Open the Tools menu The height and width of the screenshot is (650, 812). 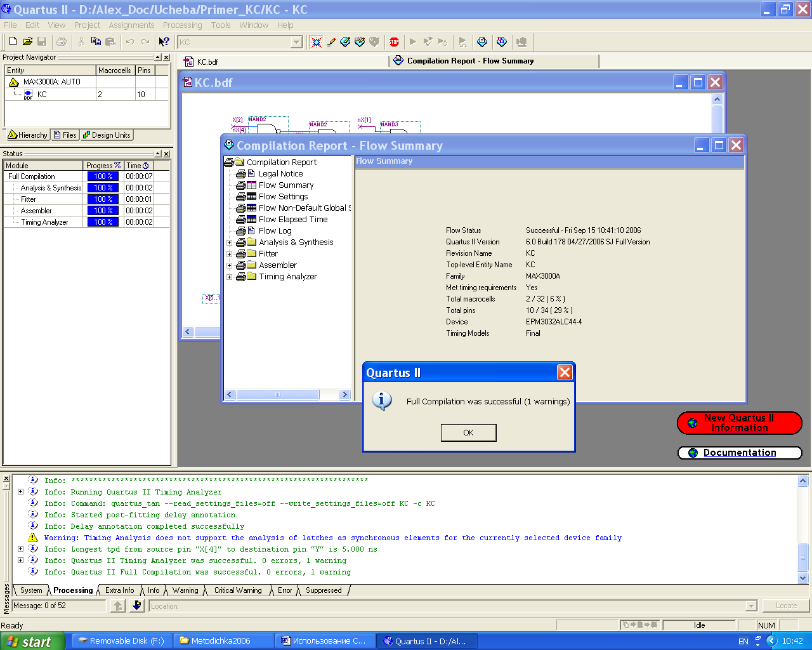click(221, 25)
